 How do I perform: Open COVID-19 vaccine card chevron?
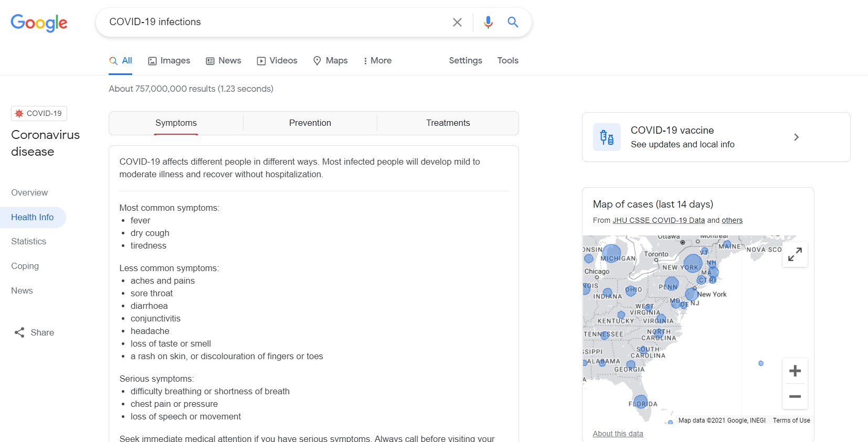click(x=796, y=137)
